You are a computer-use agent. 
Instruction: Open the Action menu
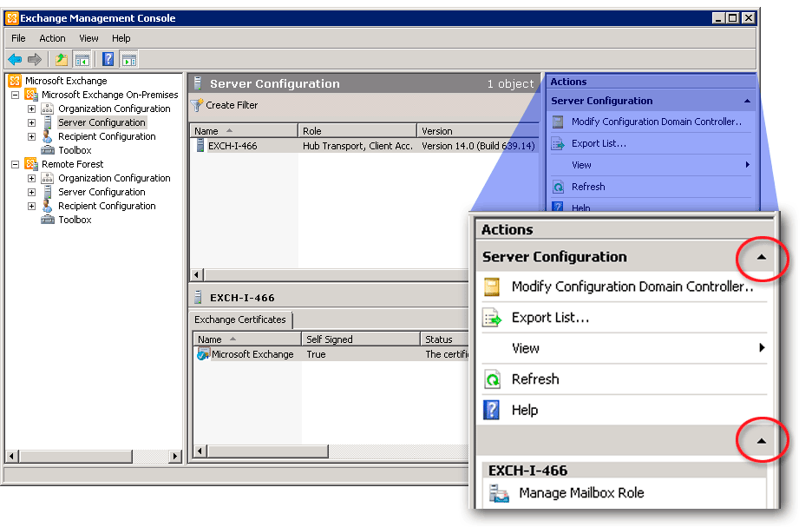pyautogui.click(x=52, y=38)
